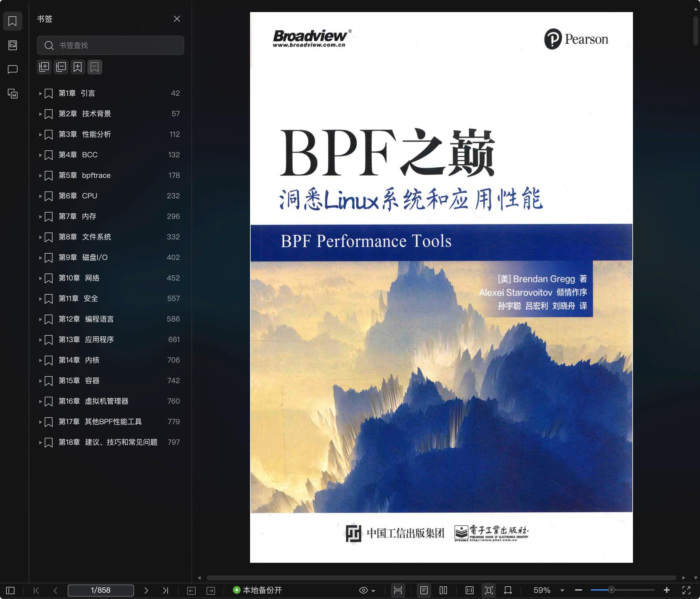Viewport: 700px width, 599px height.
Task: Expand 第7章 内存 bookmark
Action: coord(40,216)
